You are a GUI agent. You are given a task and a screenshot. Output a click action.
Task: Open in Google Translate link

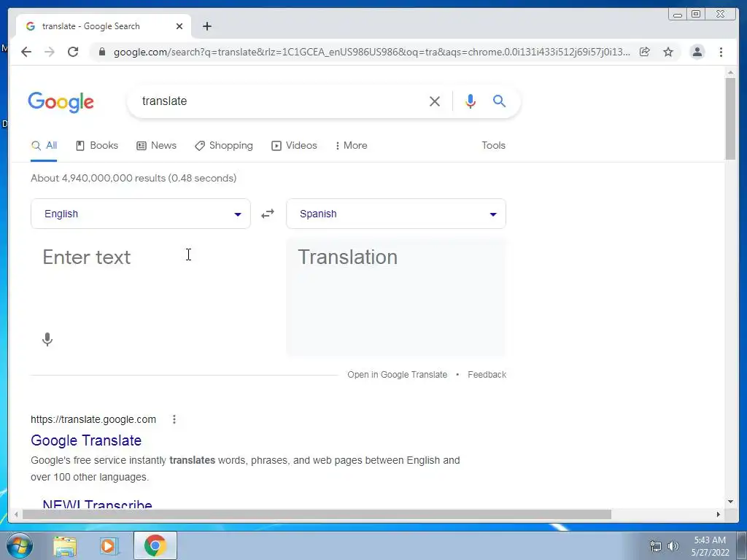pos(397,375)
